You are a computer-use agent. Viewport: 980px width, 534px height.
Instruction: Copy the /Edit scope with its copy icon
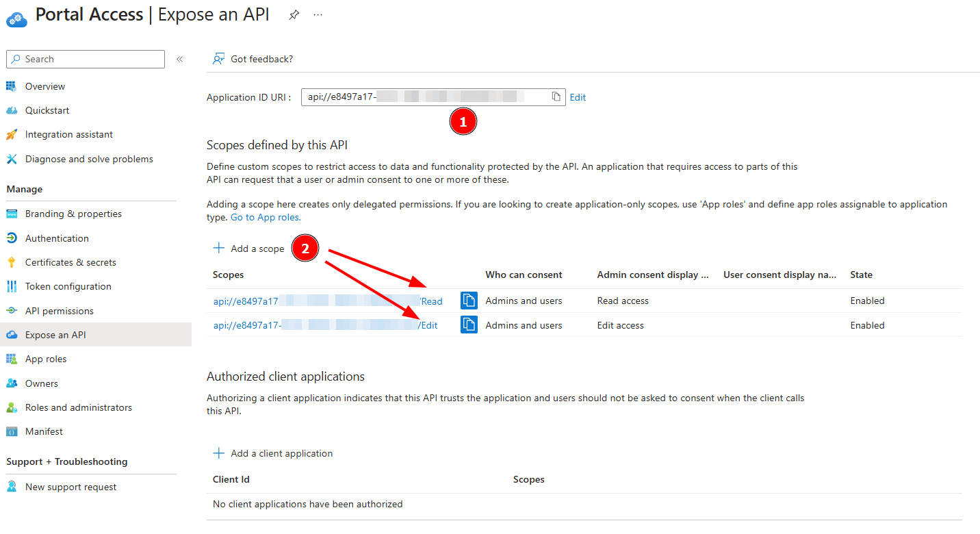click(469, 325)
